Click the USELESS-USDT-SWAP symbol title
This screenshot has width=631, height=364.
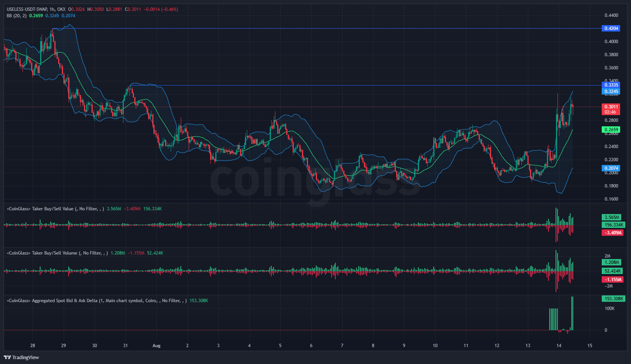(27, 9)
